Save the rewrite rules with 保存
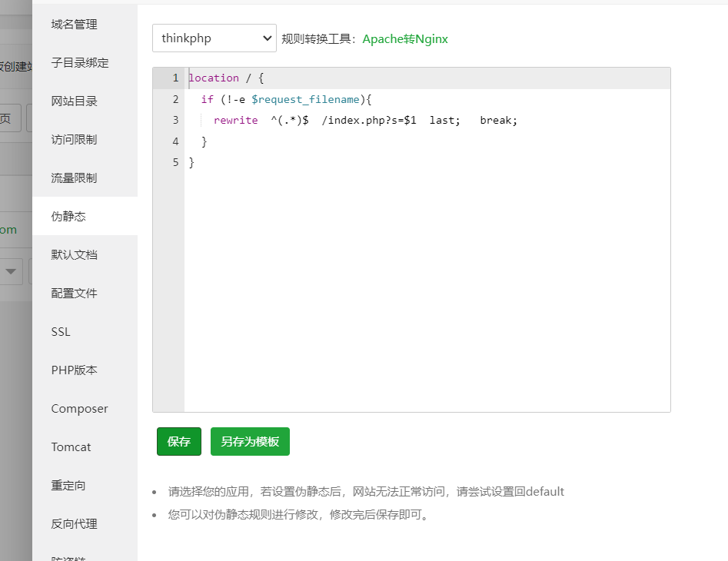 tap(179, 442)
